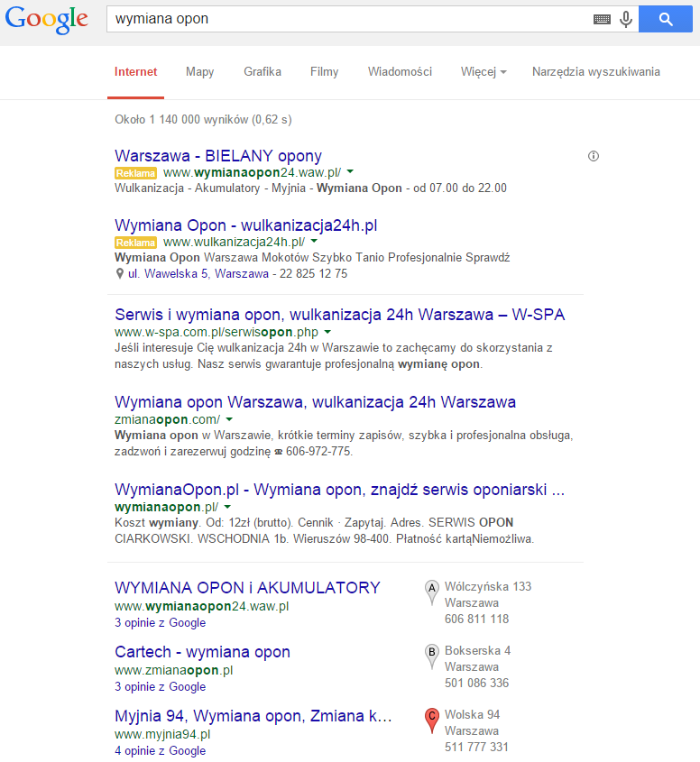Click the 'Wólczyńska 133' address text
The image size is (700, 762).
pos(488,586)
